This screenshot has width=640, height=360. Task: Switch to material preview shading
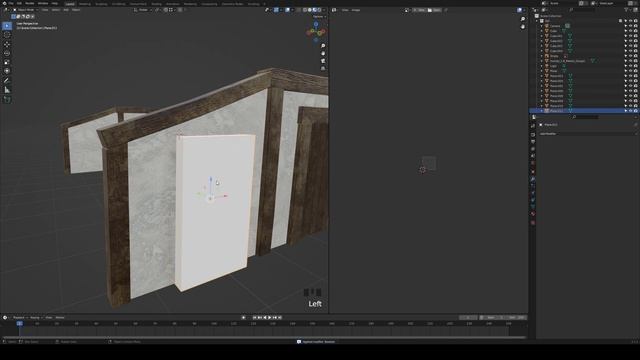coord(315,10)
